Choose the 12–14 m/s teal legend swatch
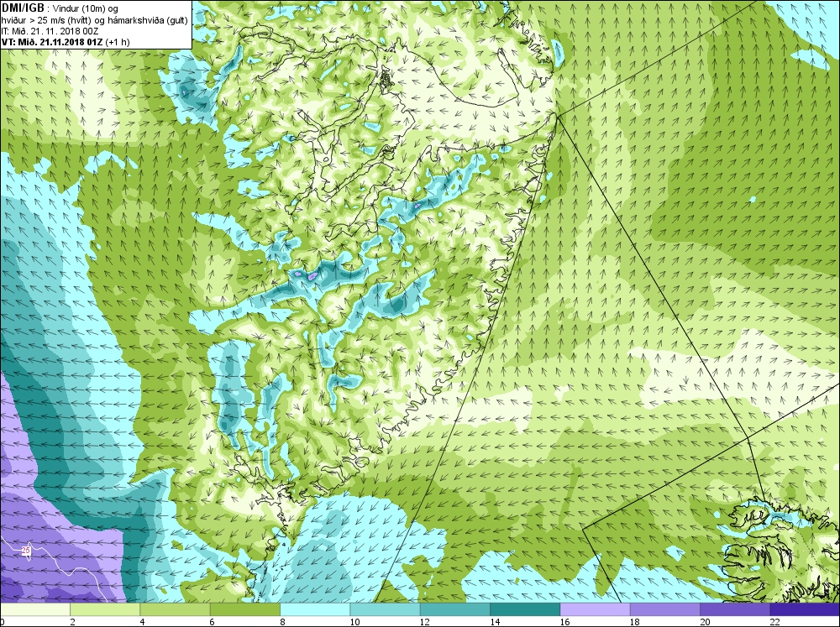 pos(454,610)
